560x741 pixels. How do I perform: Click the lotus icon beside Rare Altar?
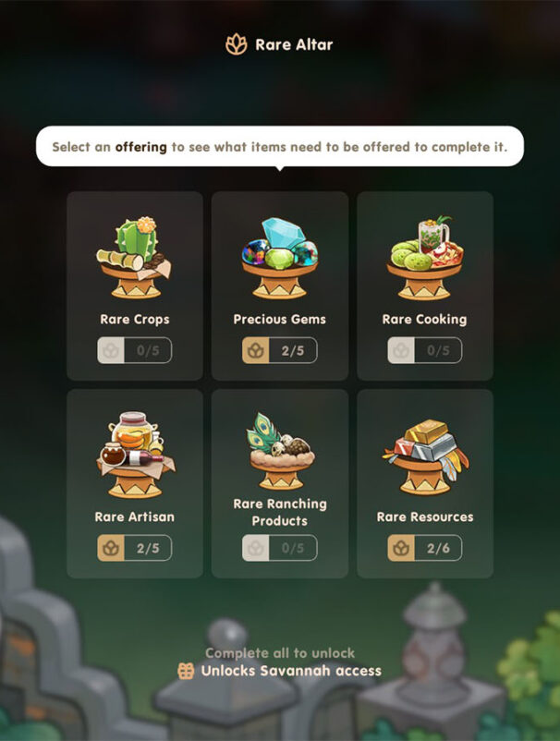(x=237, y=44)
